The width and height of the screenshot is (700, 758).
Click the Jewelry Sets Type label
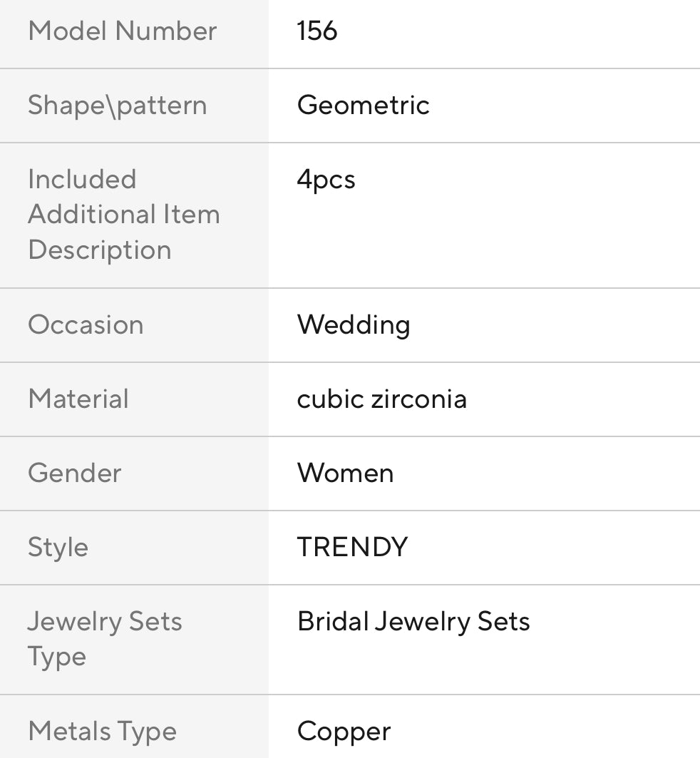(x=104, y=639)
